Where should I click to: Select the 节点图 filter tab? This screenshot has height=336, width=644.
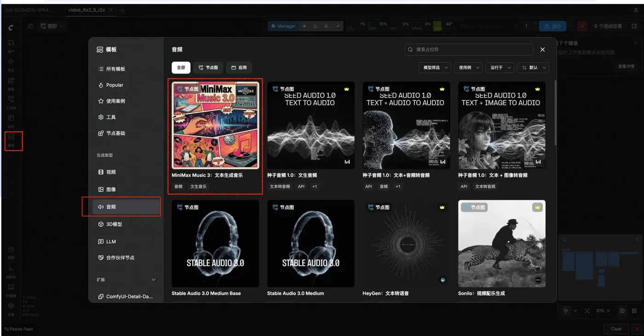pyautogui.click(x=208, y=68)
